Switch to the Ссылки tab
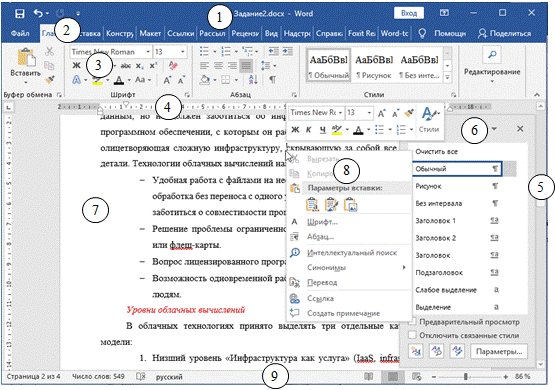555x390 pixels. [x=180, y=33]
